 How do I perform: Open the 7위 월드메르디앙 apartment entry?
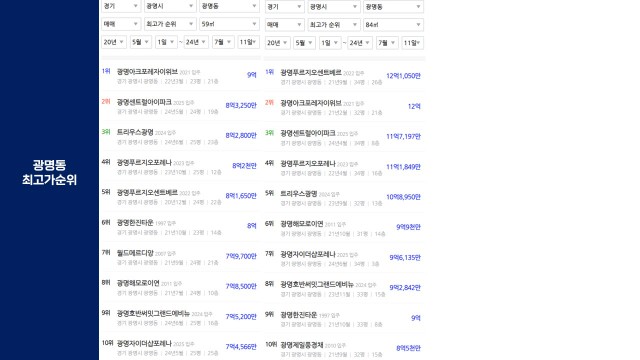pos(180,257)
